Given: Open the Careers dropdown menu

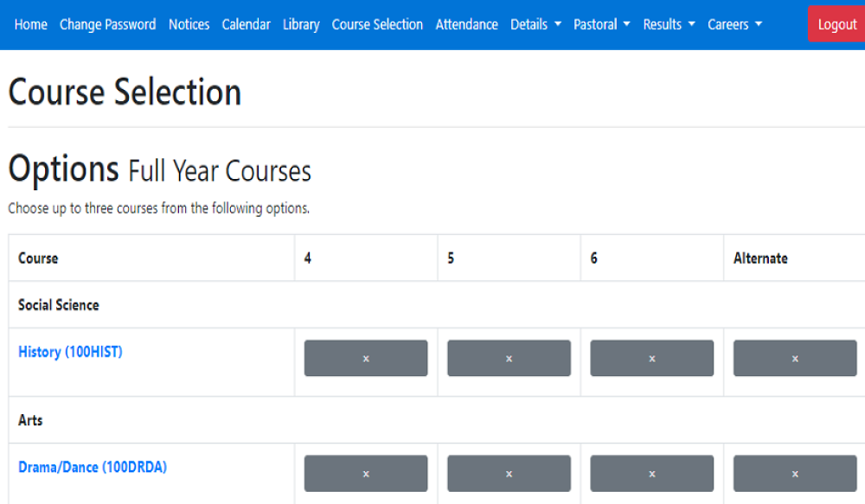Looking at the screenshot, I should pos(734,24).
